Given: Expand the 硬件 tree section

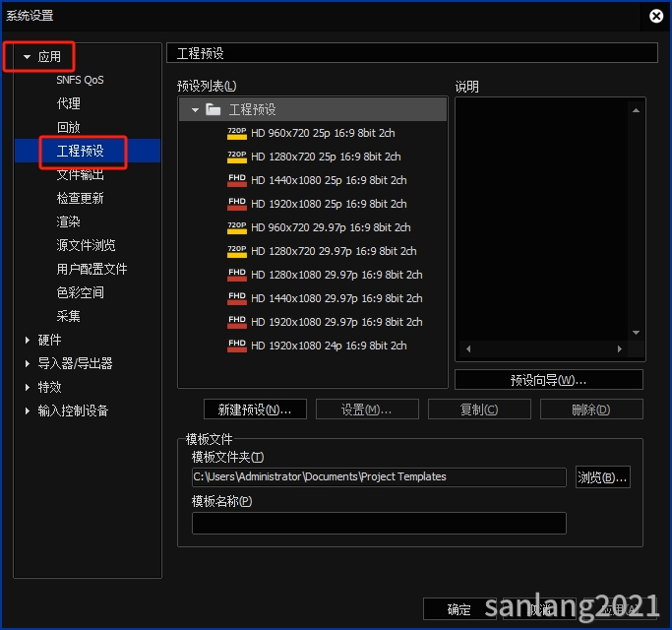Looking at the screenshot, I should (28, 340).
